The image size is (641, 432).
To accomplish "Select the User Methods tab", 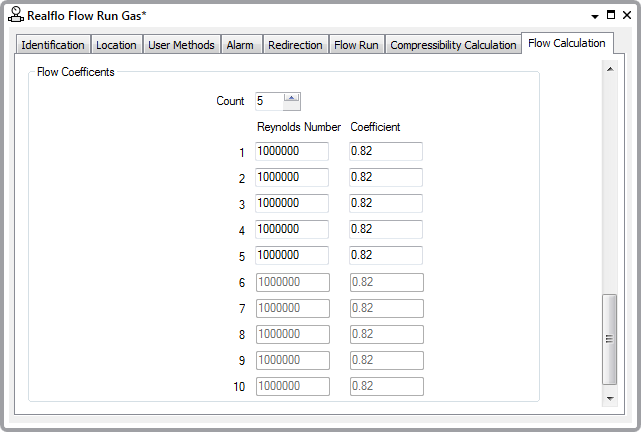I will (x=181, y=45).
